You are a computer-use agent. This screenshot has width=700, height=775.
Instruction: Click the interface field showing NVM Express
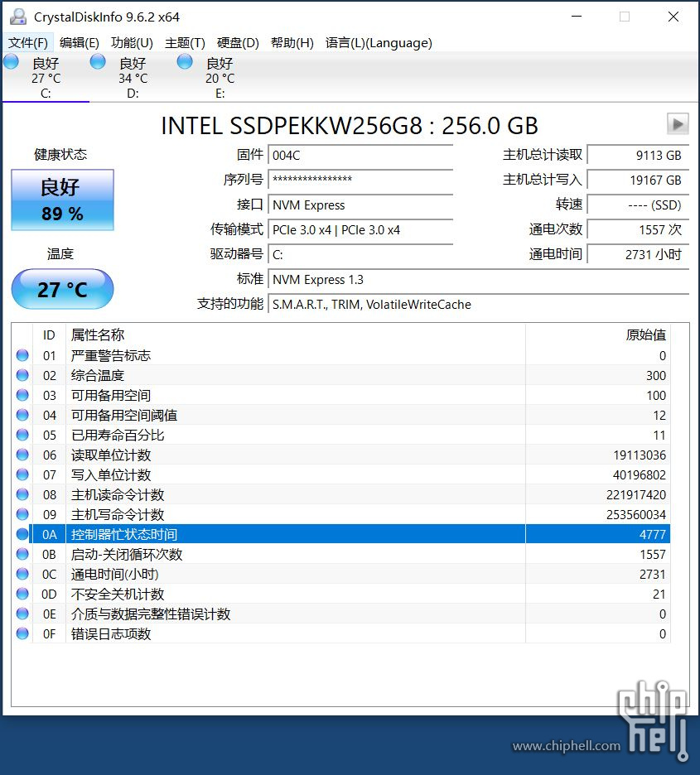coord(360,205)
